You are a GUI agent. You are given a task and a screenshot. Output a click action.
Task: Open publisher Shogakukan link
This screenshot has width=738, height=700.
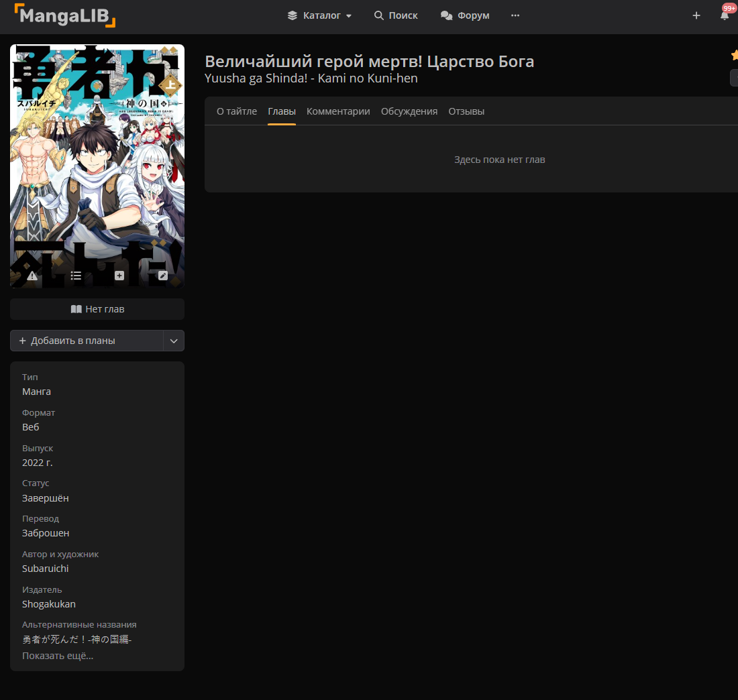click(x=48, y=604)
